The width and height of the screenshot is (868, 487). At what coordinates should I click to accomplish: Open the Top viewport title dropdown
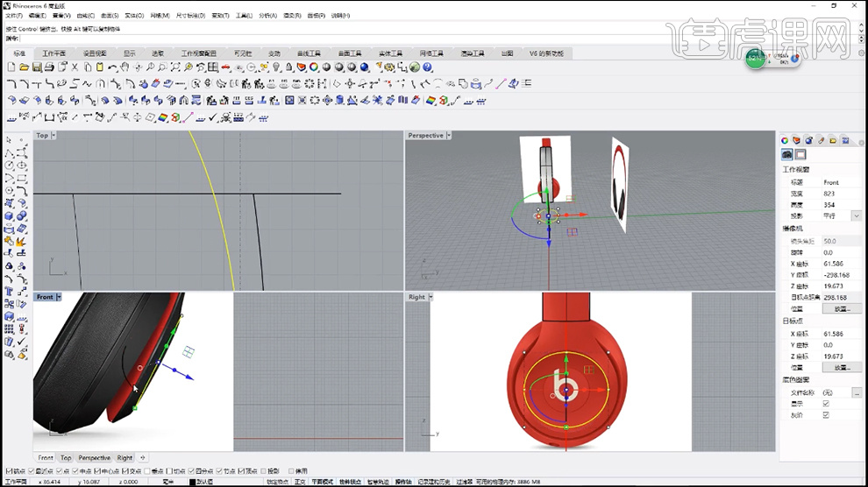pos(53,136)
